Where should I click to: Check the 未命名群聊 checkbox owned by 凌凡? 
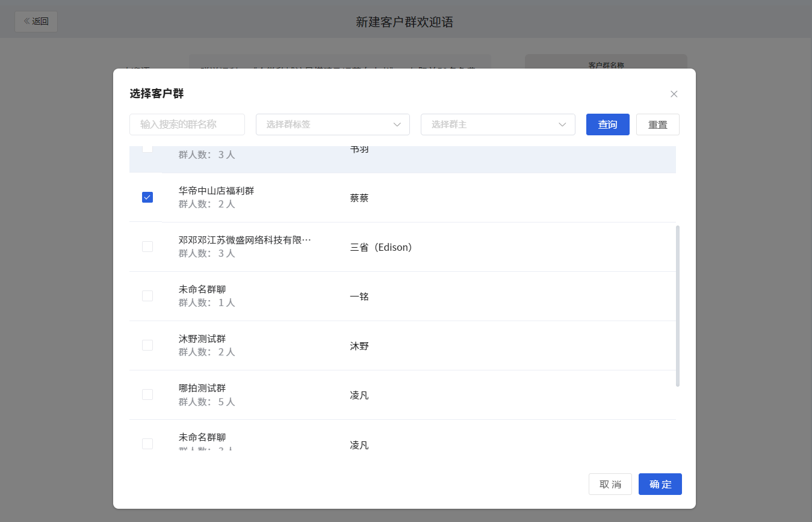pyautogui.click(x=147, y=444)
